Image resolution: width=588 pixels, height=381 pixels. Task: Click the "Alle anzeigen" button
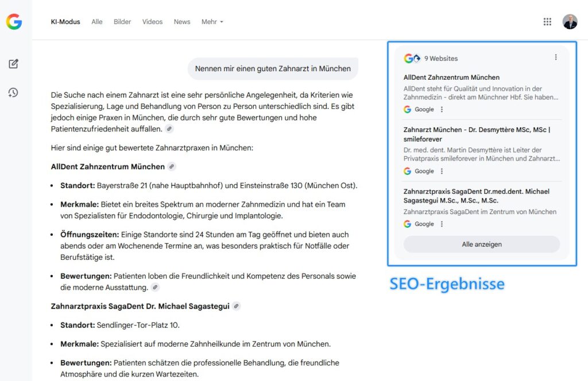click(481, 244)
